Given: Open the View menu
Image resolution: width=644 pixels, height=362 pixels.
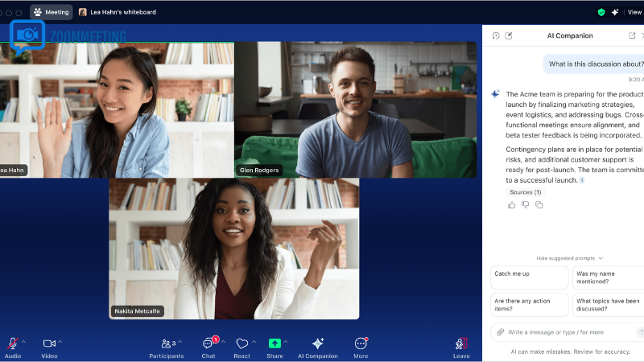Looking at the screenshot, I should point(634,12).
